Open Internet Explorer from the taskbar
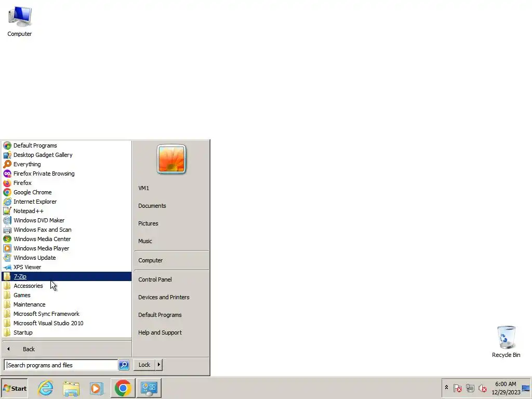Viewport: 532px width, 399px height. click(46, 388)
